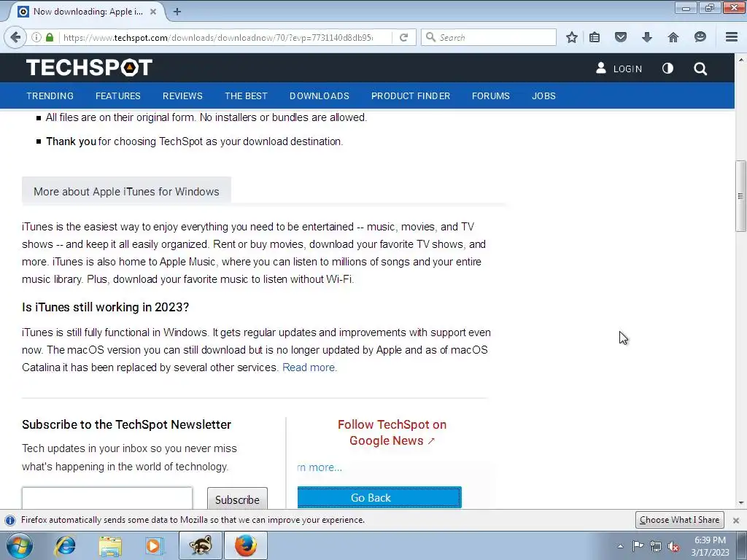Click the LOGIN text link

pyautogui.click(x=627, y=69)
